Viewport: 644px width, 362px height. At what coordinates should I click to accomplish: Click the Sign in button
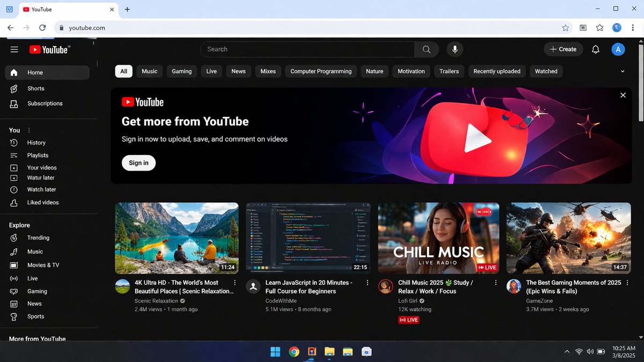(138, 163)
